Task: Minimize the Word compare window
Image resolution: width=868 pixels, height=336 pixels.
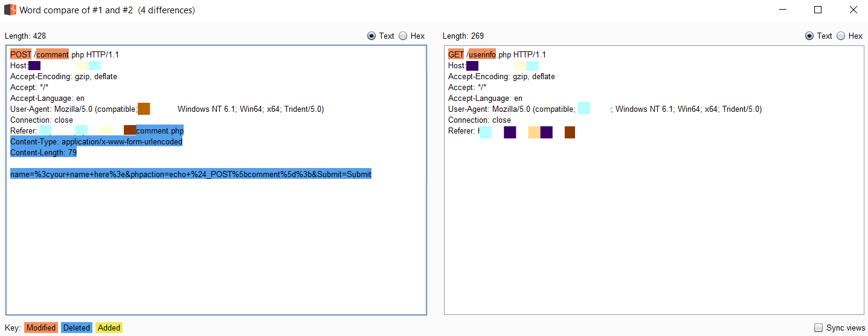Action: click(x=782, y=10)
